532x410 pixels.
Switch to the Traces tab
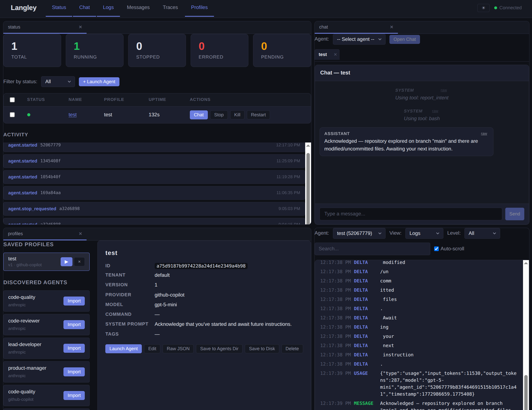[x=170, y=7]
